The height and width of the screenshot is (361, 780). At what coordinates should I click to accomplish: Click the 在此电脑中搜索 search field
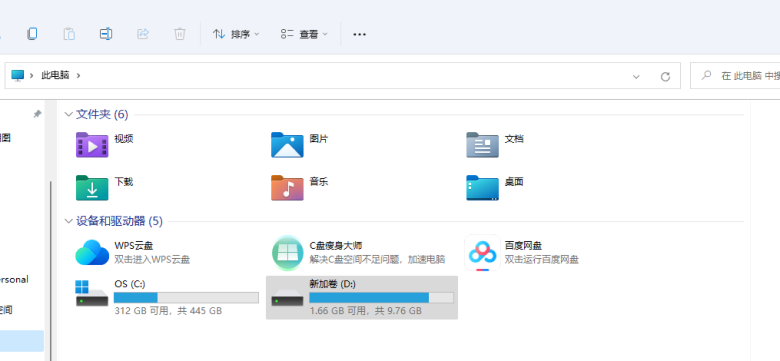point(735,76)
